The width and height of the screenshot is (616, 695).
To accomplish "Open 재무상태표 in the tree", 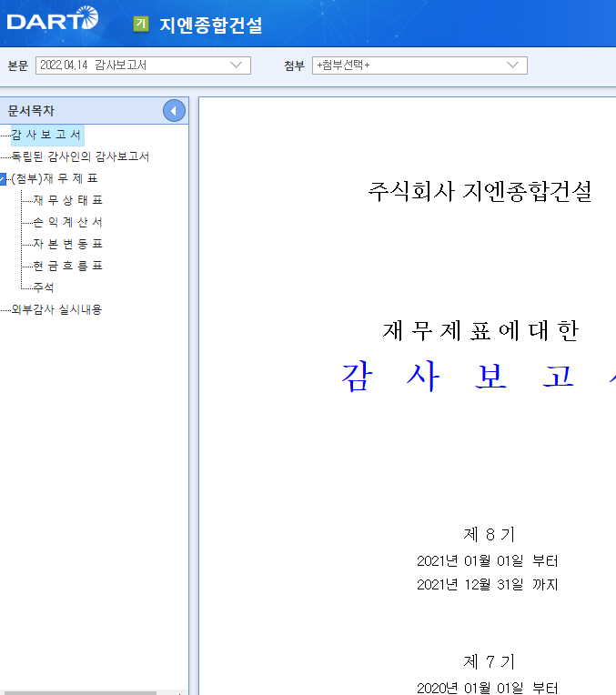I will coord(68,200).
